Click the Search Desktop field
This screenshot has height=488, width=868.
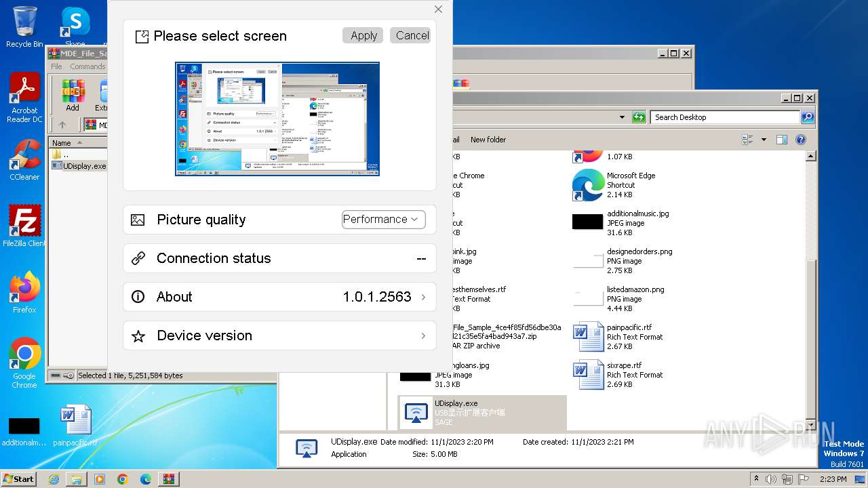pos(725,117)
